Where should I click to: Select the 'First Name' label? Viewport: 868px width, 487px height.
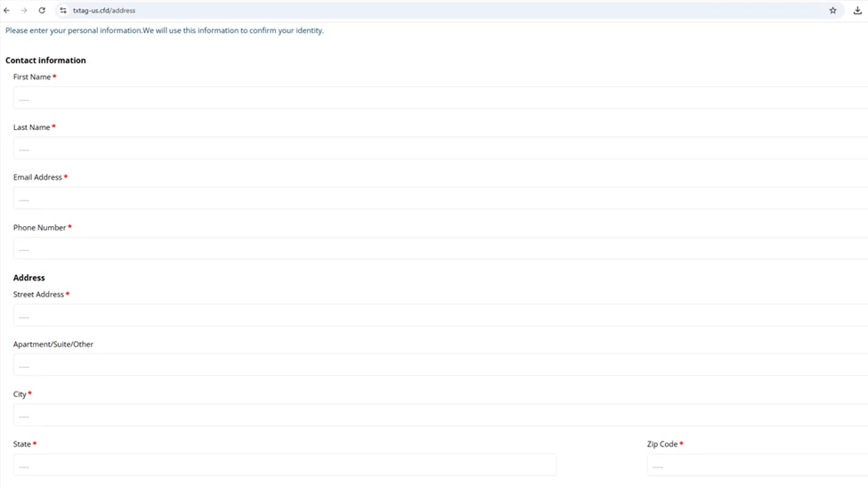pos(32,77)
